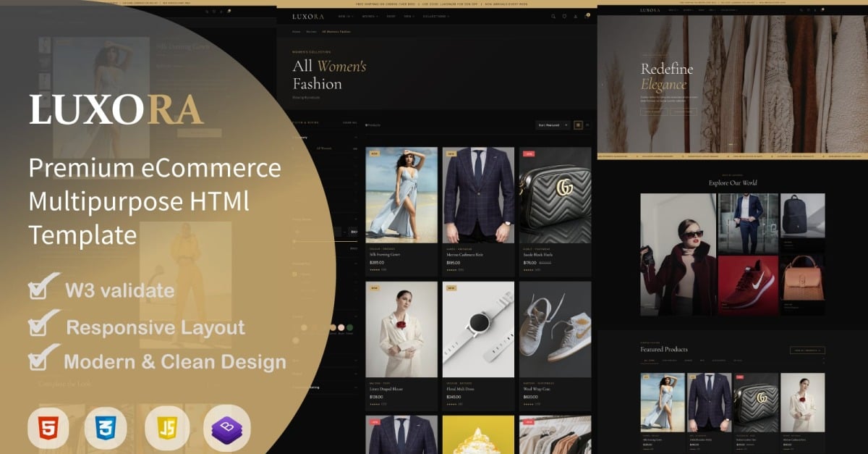The height and width of the screenshot is (454, 868).
Task: Open the tan handbag tile in Explore Our World
Action: tap(802, 285)
